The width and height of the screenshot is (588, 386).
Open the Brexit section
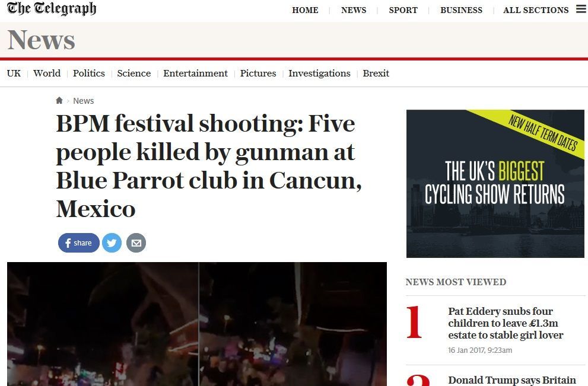[376, 73]
